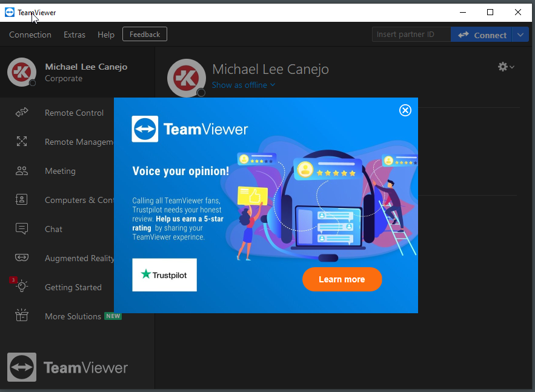The width and height of the screenshot is (535, 392).
Task: Open the Help menu
Action: tap(106, 35)
